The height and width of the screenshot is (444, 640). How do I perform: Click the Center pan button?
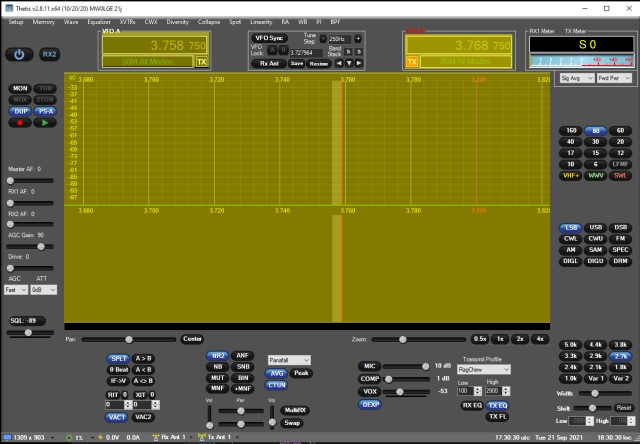(192, 339)
